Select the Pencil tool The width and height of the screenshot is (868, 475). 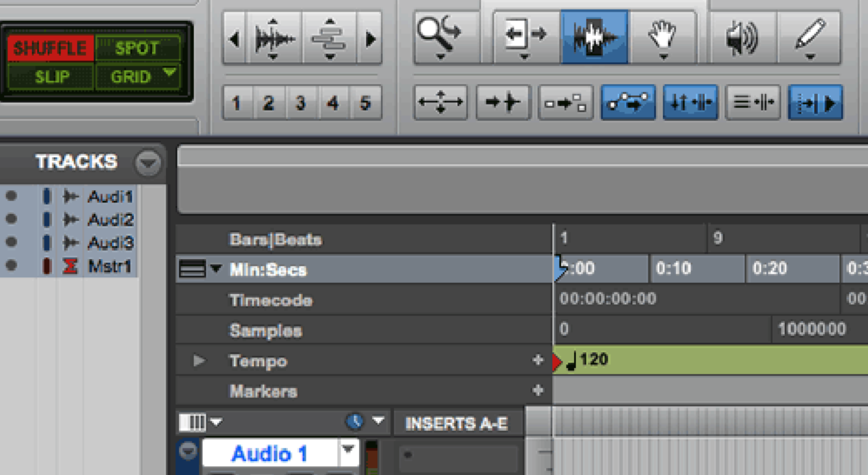tap(810, 37)
